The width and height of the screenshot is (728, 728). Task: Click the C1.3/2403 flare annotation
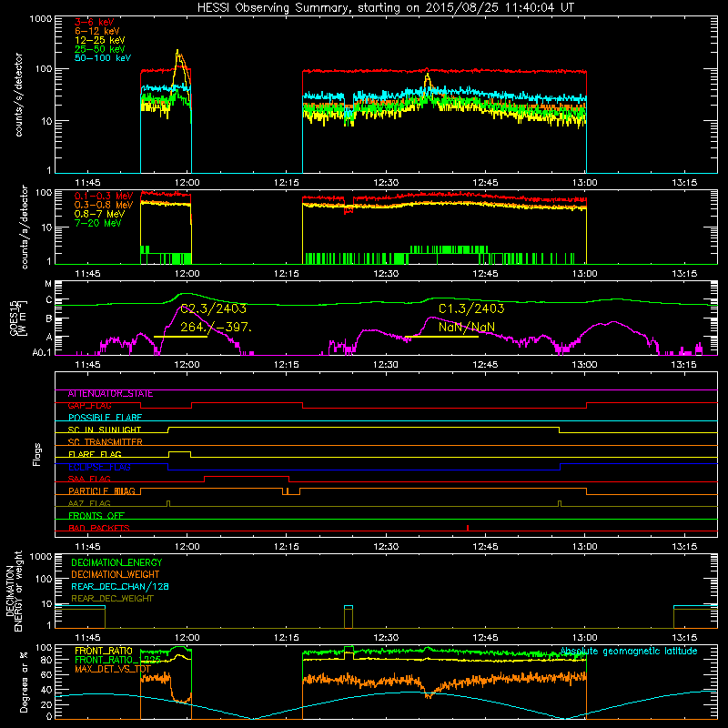click(x=471, y=308)
